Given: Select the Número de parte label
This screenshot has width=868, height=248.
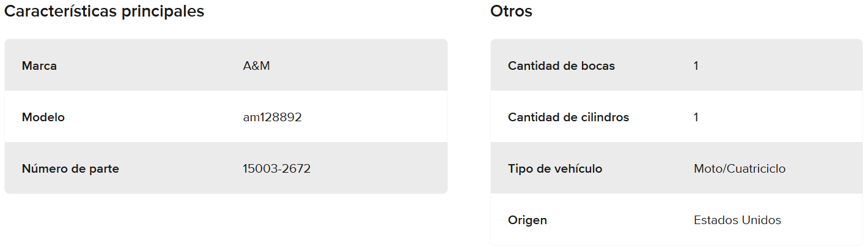Looking at the screenshot, I should pos(70,169).
